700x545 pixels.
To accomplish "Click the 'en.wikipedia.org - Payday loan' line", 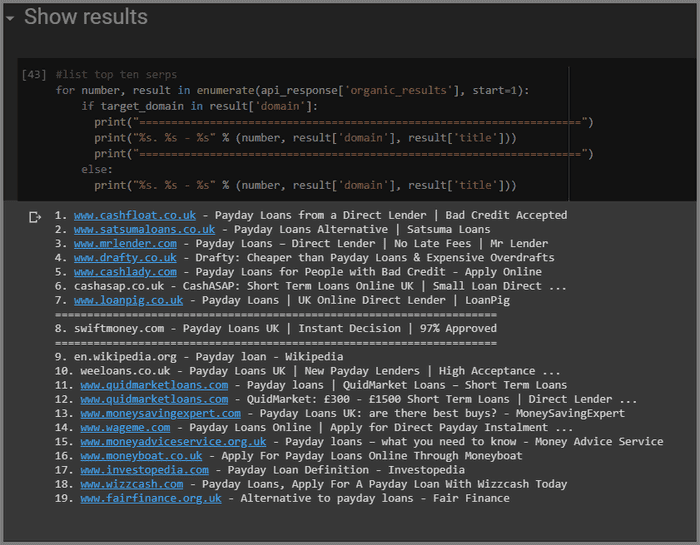I will 199,357.
